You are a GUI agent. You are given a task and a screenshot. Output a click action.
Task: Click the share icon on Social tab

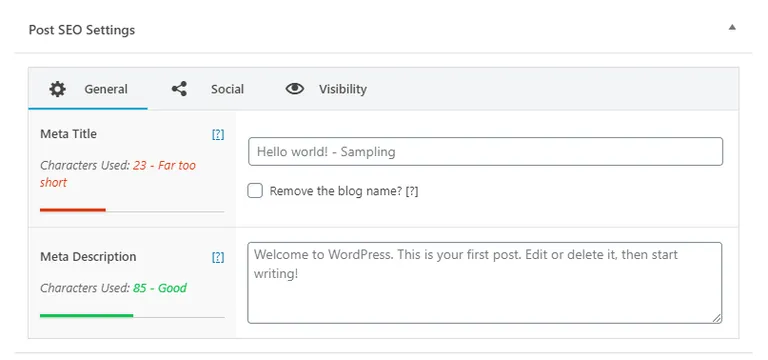click(x=179, y=89)
